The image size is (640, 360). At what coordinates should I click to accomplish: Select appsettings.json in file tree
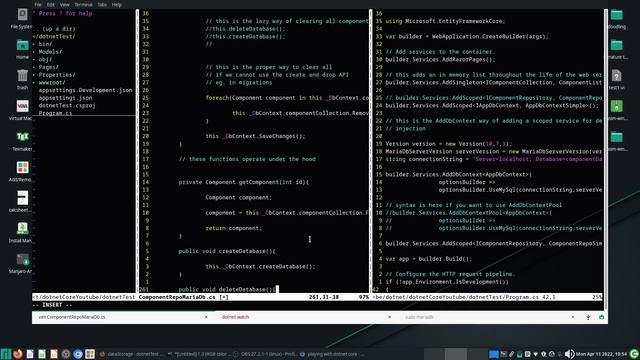(65, 98)
